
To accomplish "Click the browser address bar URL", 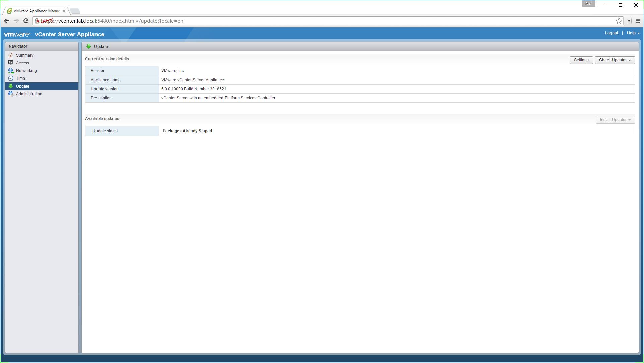I will (x=112, y=21).
